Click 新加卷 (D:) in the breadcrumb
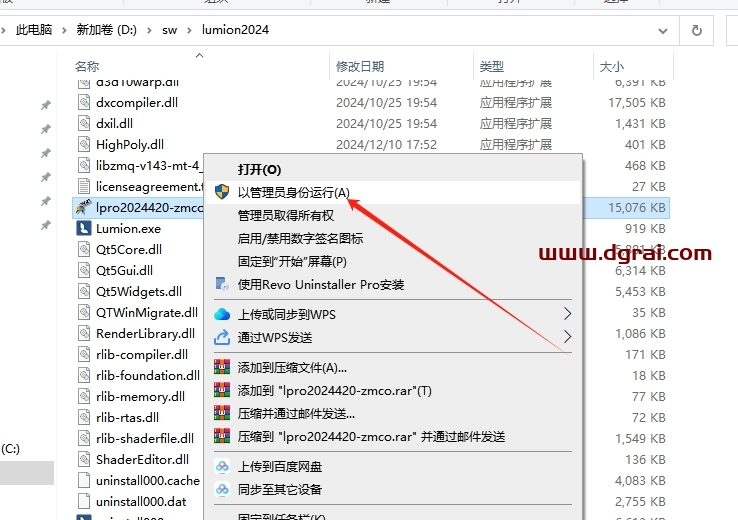This screenshot has width=738, height=520. [106, 30]
